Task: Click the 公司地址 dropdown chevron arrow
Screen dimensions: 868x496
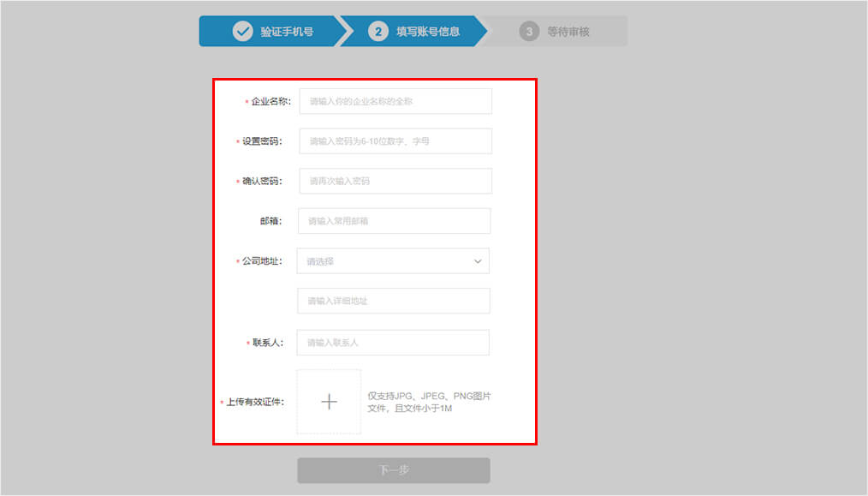Action: click(478, 261)
